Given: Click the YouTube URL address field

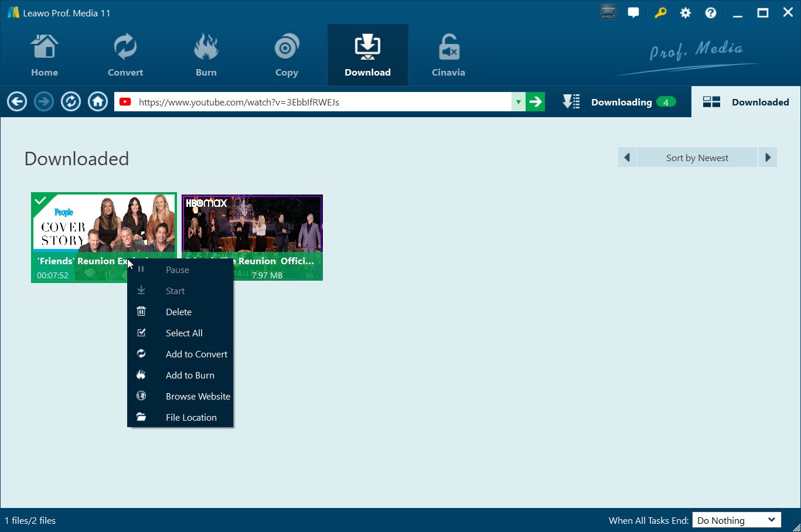Looking at the screenshot, I should 322,102.
